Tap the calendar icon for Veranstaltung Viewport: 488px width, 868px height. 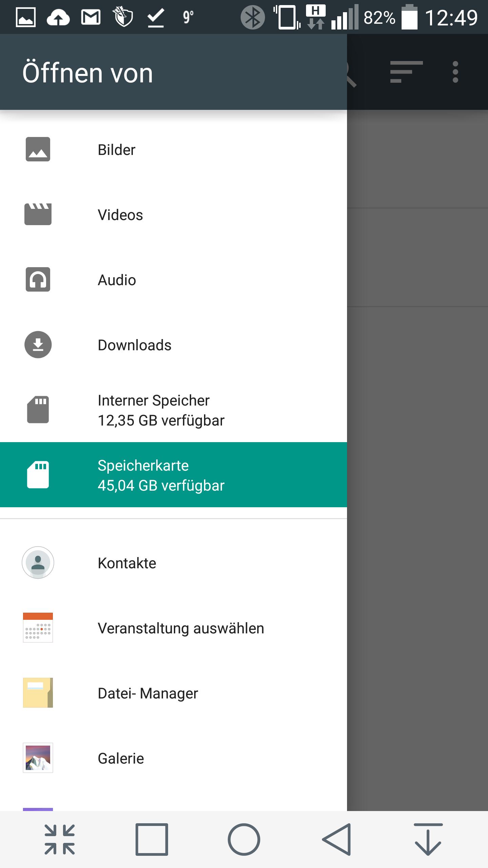[38, 628]
